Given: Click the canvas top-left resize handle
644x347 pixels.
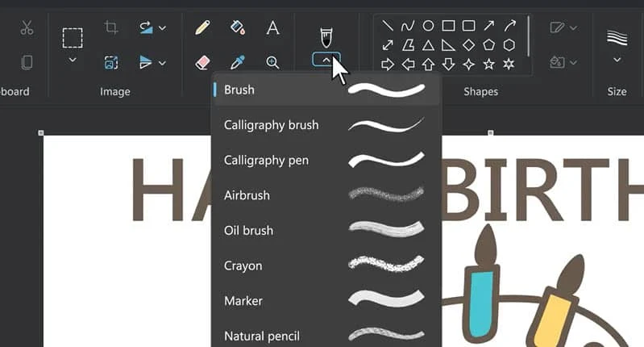Looking at the screenshot, I should point(40,133).
